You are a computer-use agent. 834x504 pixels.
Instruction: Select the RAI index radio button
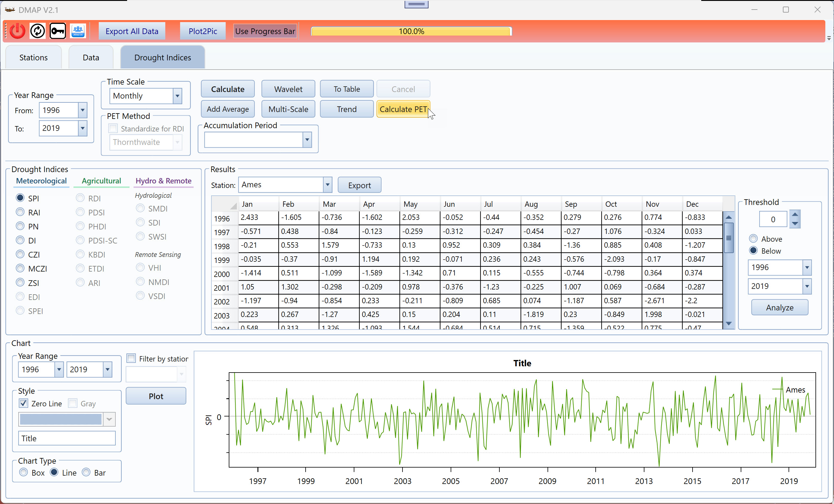point(20,212)
